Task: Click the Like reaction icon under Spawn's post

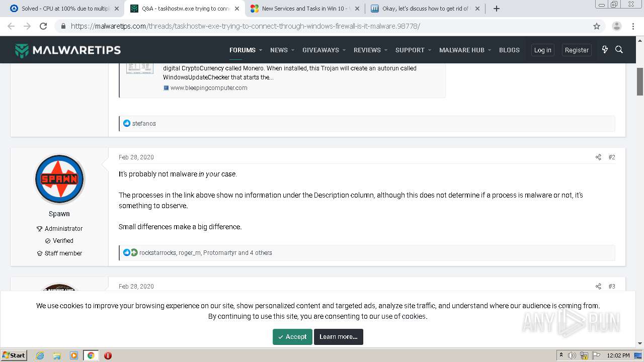Action: [127, 253]
